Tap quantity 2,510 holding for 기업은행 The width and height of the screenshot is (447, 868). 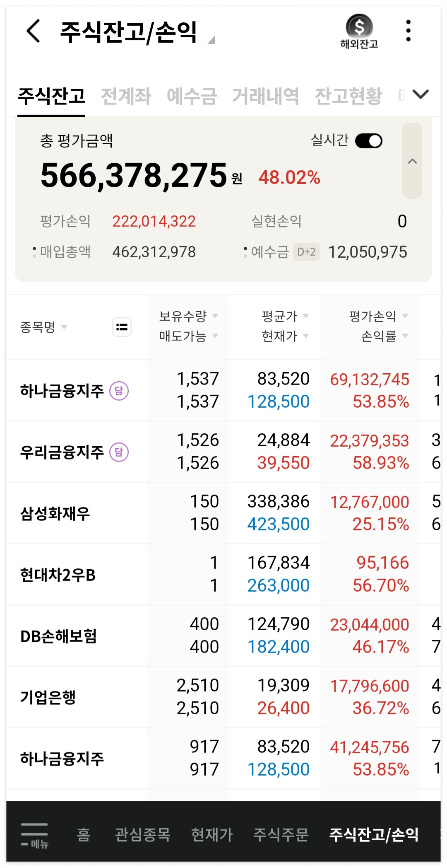point(198,685)
